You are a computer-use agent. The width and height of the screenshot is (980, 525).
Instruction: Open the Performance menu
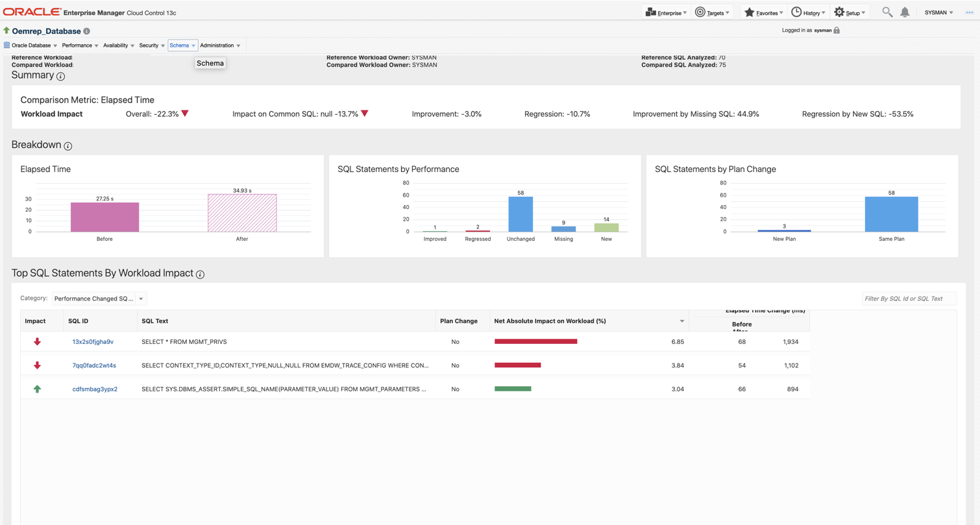pos(80,45)
